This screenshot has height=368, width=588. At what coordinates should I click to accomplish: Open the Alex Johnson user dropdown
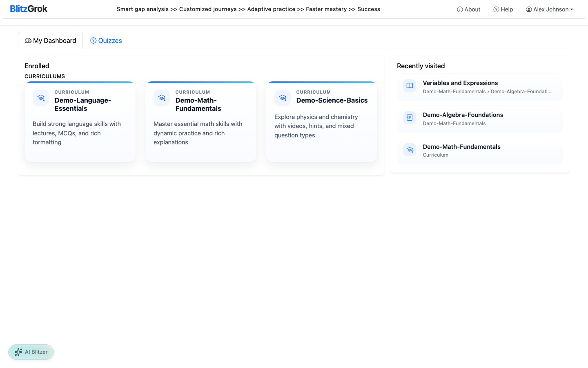(550, 9)
